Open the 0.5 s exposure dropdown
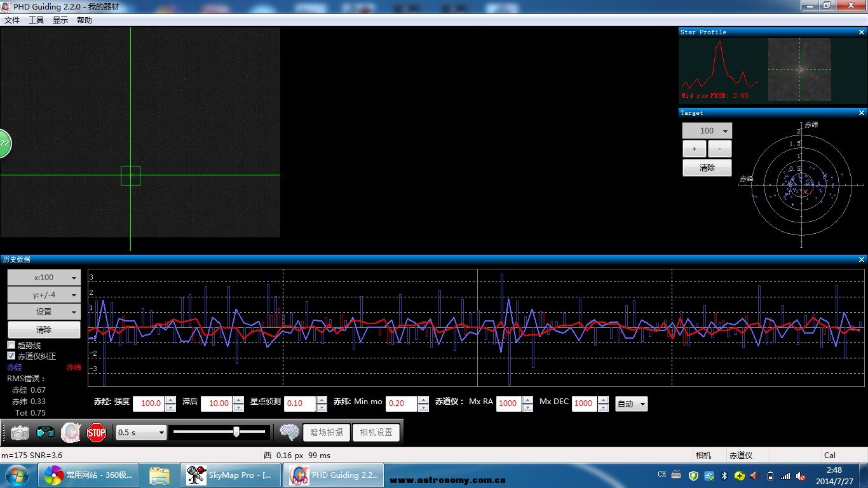The height and width of the screenshot is (488, 868). click(141, 433)
